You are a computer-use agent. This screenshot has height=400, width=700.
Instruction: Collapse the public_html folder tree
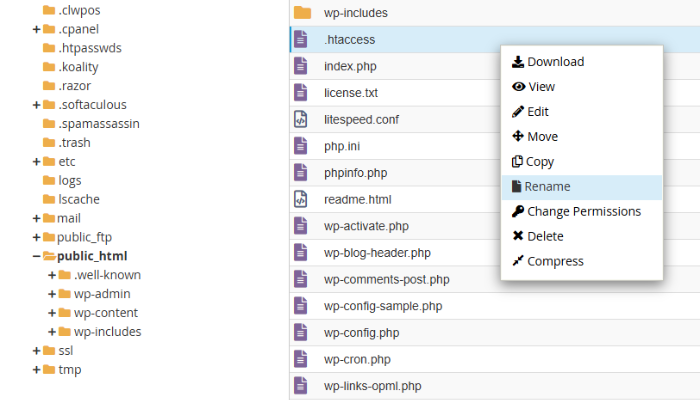pos(37,256)
